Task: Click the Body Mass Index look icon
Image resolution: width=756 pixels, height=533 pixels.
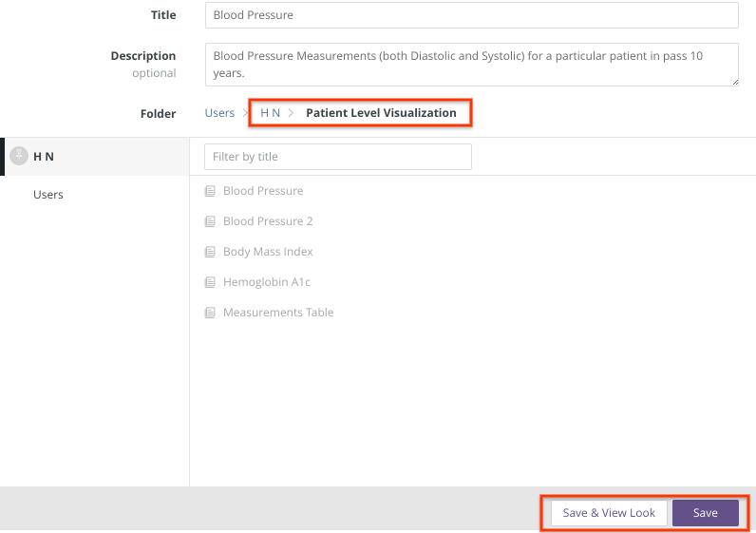Action: tap(210, 252)
